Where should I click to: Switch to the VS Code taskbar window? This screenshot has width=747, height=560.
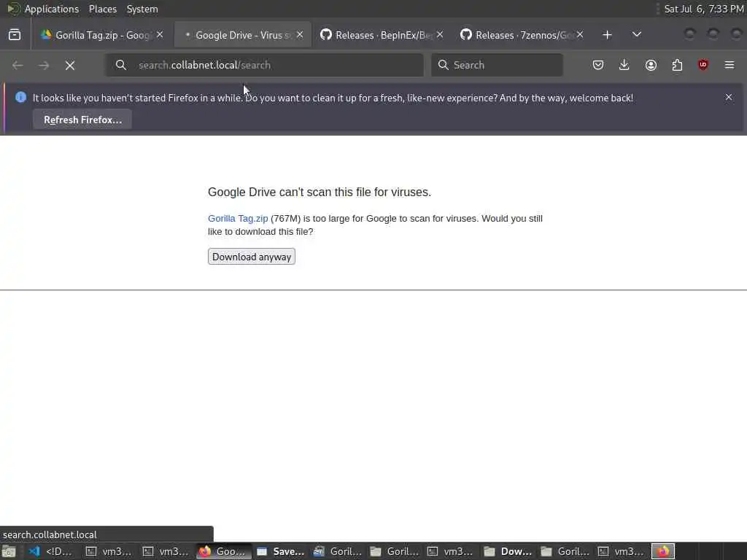(50, 551)
